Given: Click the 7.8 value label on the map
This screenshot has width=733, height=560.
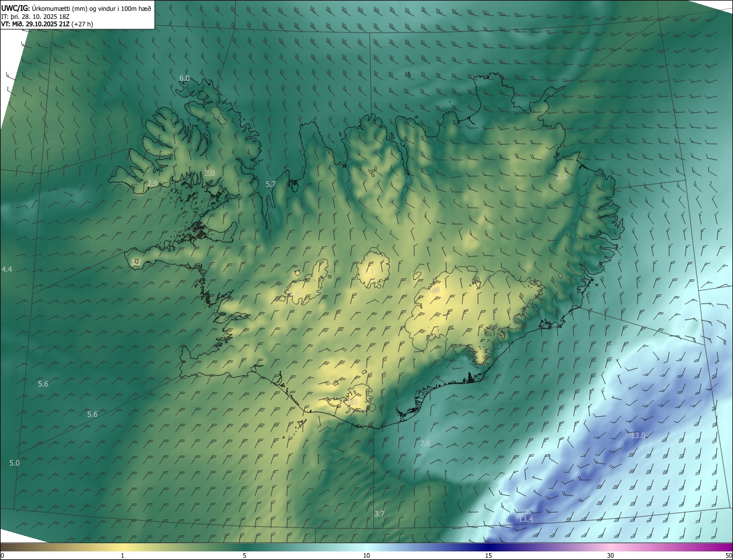Looking at the screenshot, I should [425, 443].
